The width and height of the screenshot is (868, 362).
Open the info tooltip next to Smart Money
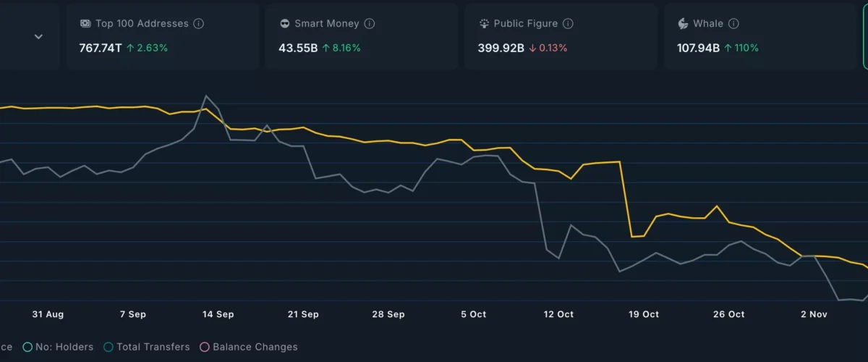click(369, 24)
